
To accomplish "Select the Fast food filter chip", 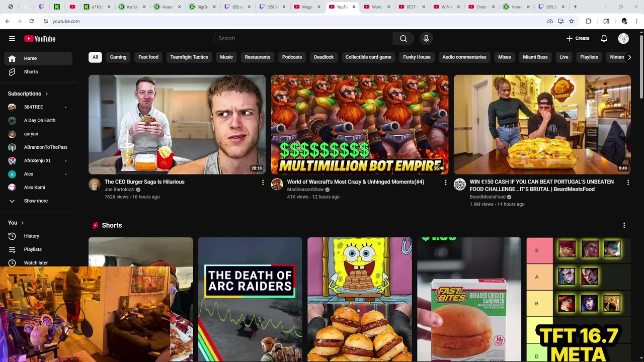I will tap(148, 57).
